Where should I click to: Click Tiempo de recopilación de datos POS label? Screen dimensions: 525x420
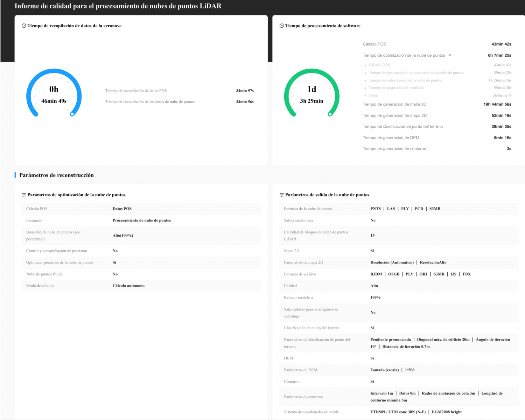pos(136,91)
